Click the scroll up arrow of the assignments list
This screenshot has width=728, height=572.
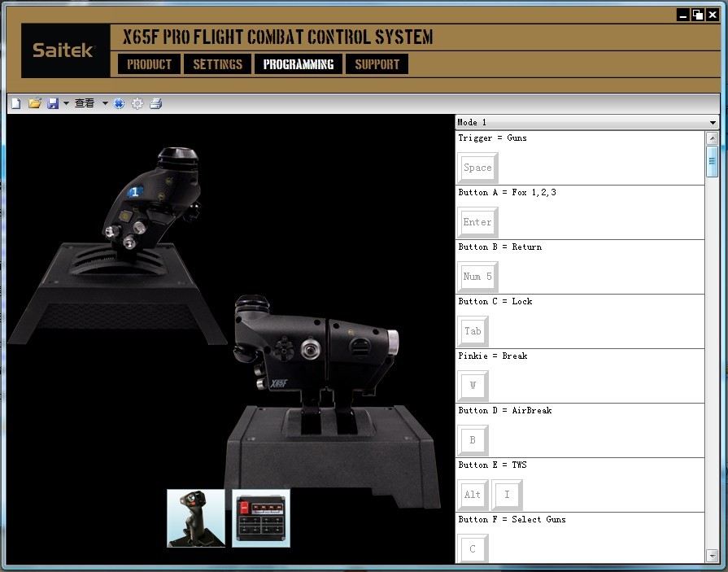(712, 138)
